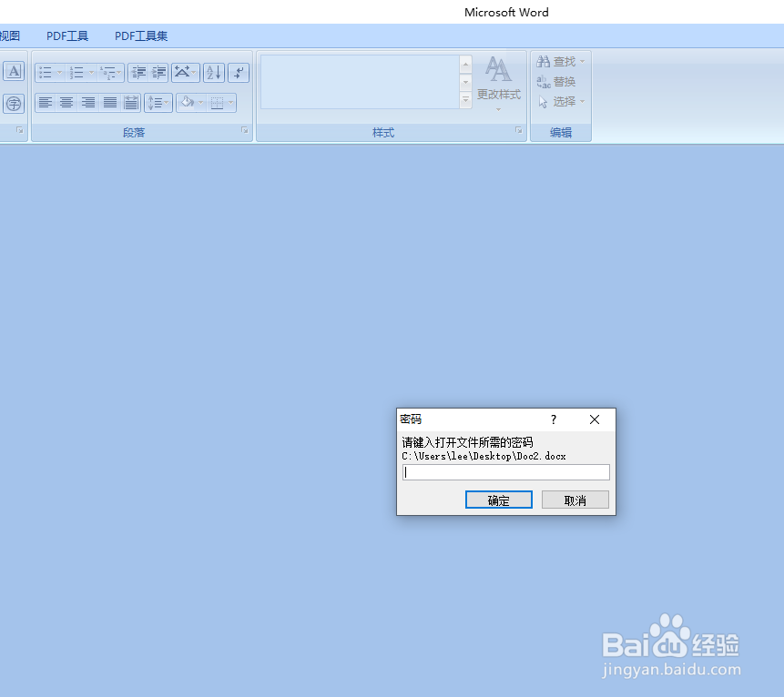Screen dimensions: 784x697
Task: Expand the Paragraph (段落) dialog launcher
Action: [x=245, y=130]
